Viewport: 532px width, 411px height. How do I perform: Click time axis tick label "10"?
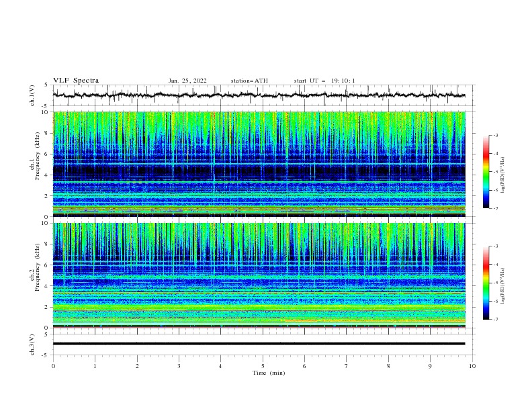(472, 366)
